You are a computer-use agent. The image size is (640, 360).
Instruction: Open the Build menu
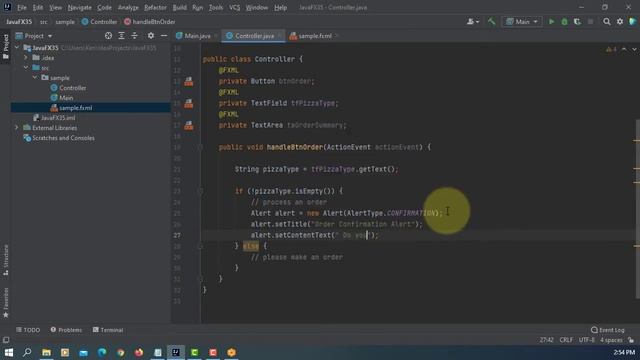click(180, 7)
